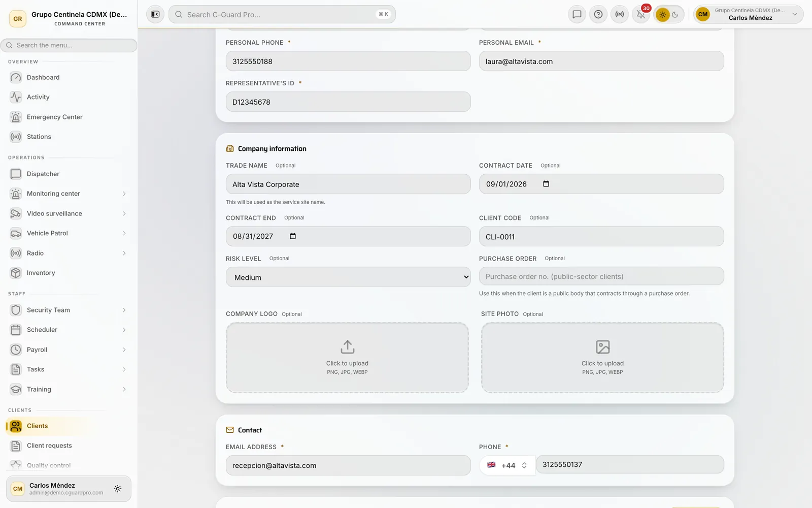812x508 pixels.
Task: Switch to light mode sun toggle
Action: tap(662, 15)
